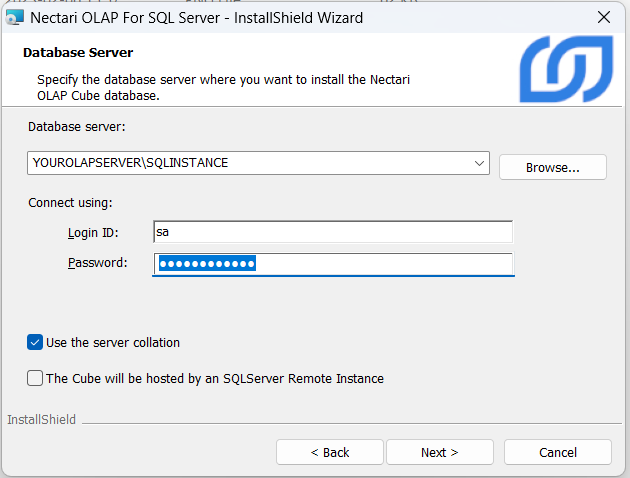The height and width of the screenshot is (478, 630).
Task: Go to the next step with Next >
Action: coord(439,452)
